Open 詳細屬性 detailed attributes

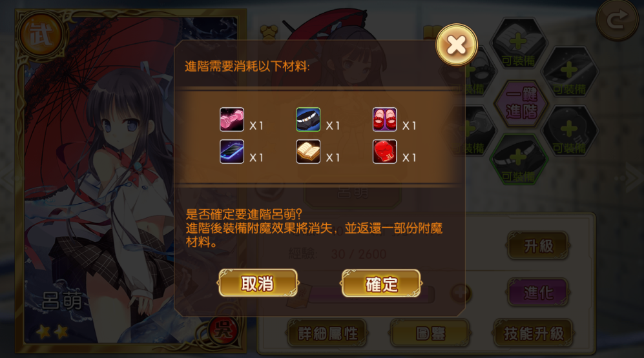(x=327, y=333)
